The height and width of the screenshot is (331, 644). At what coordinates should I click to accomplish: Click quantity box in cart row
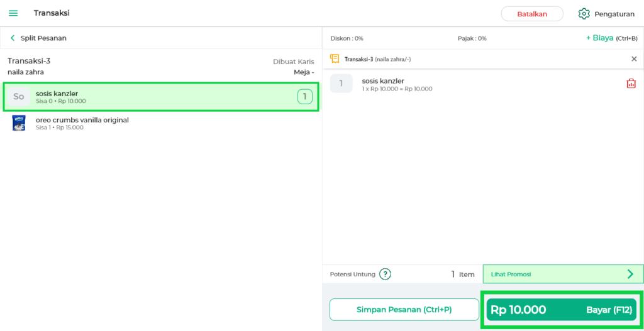tap(341, 84)
